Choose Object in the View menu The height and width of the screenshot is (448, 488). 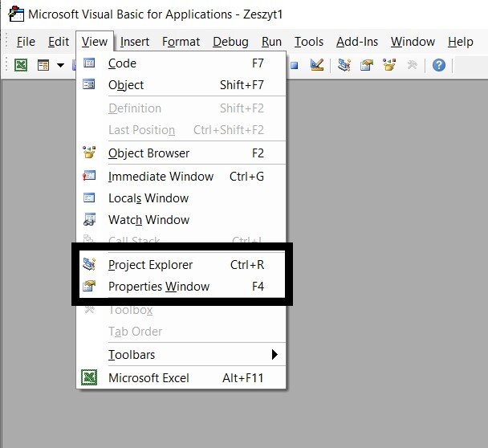(x=181, y=84)
